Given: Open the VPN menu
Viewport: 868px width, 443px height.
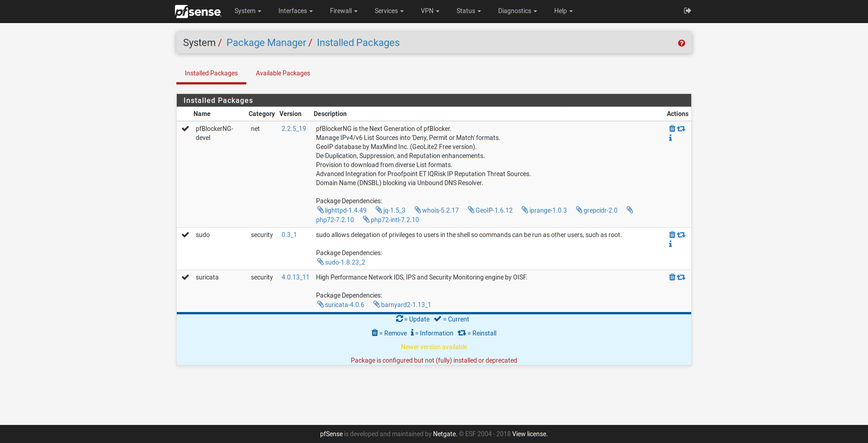Looking at the screenshot, I should click(x=430, y=11).
